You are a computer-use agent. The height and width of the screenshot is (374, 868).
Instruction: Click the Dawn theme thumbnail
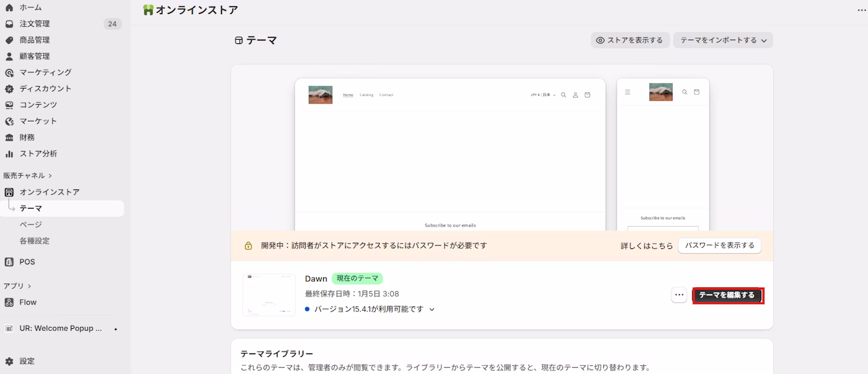click(x=269, y=294)
